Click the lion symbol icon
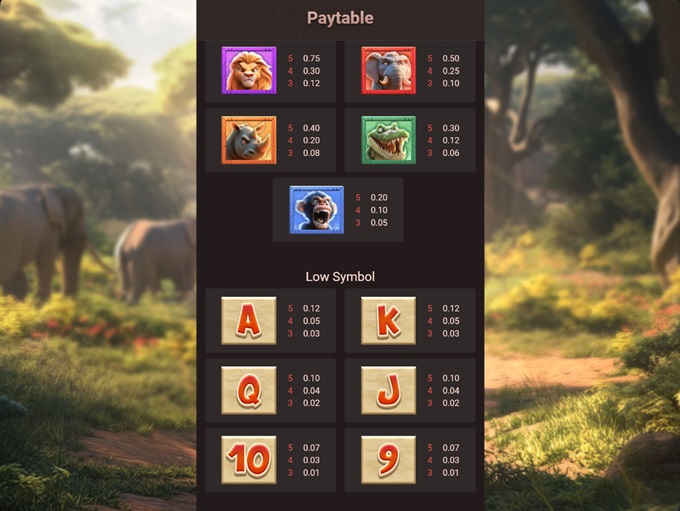Image resolution: width=680 pixels, height=511 pixels. [249, 70]
